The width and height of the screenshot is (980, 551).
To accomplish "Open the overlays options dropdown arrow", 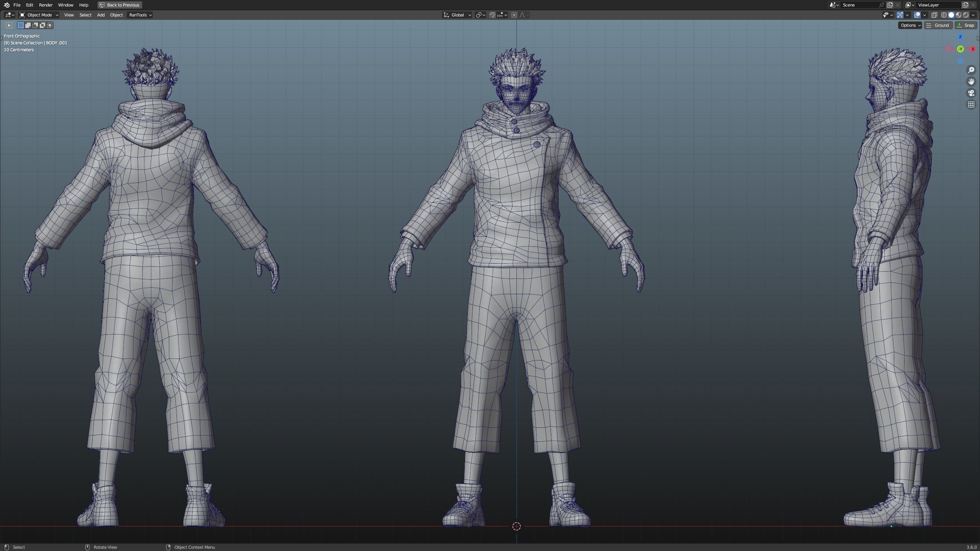I will point(924,15).
